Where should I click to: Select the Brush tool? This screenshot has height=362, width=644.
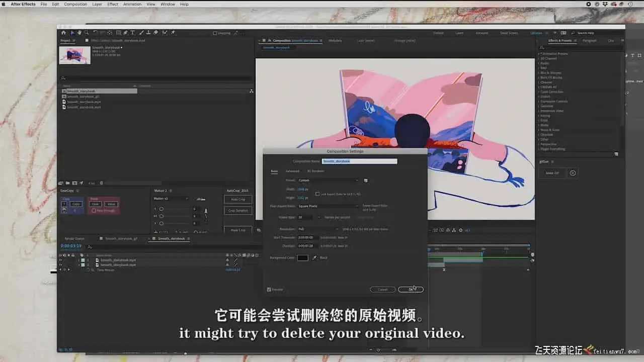[141, 33]
